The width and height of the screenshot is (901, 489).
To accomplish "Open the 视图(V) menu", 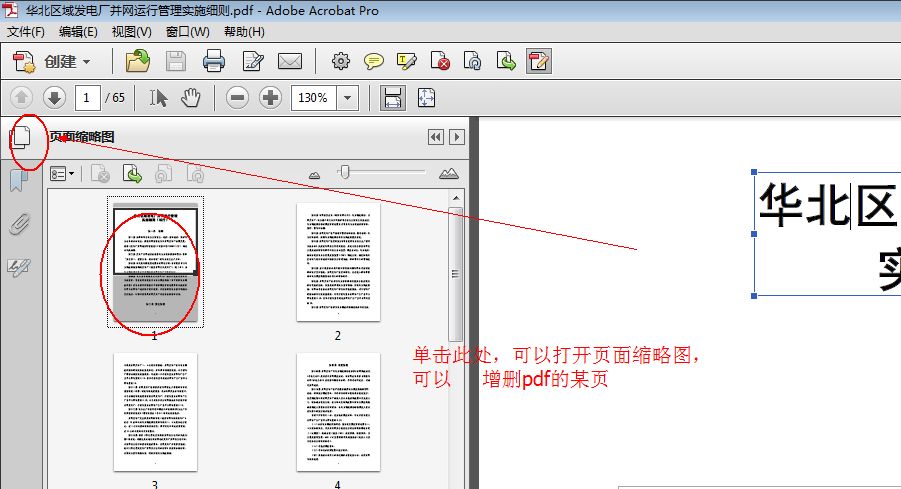I will click(131, 32).
